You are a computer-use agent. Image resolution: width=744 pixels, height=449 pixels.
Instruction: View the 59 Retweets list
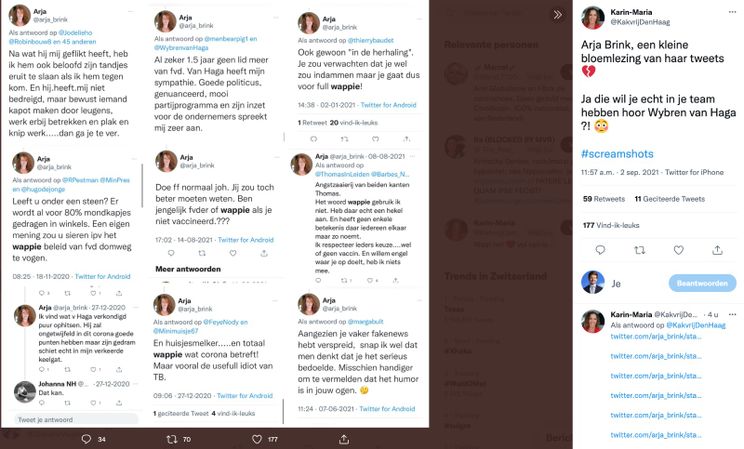pos(603,199)
